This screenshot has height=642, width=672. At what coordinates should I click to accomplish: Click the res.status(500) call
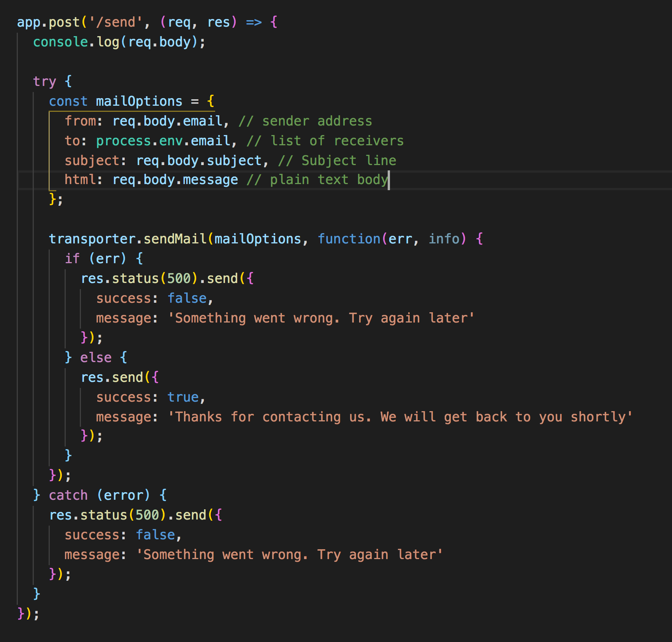(137, 278)
